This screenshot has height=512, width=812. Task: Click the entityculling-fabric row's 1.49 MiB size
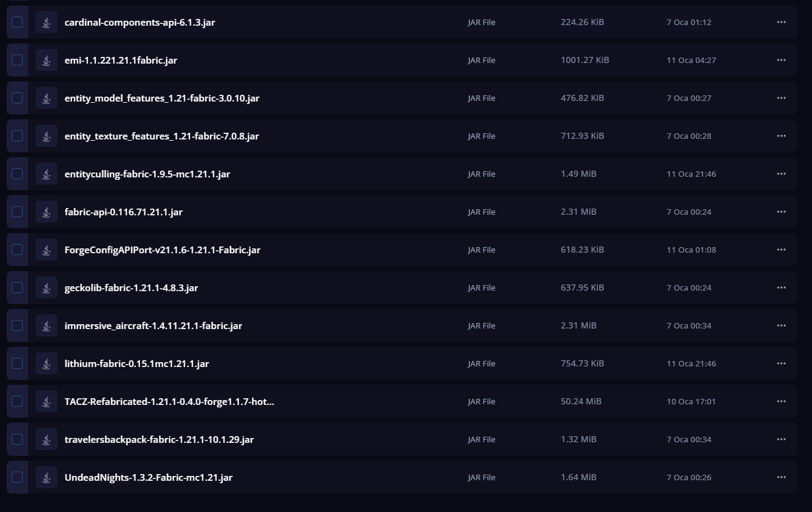point(578,174)
